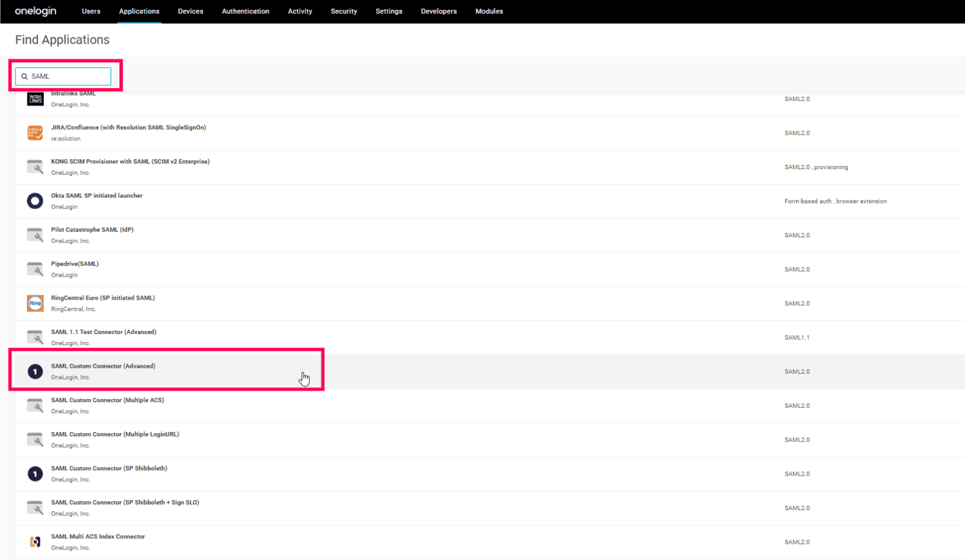Screen dimensions: 965x560
Task: Focus the SAML search field
Action: [63, 76]
